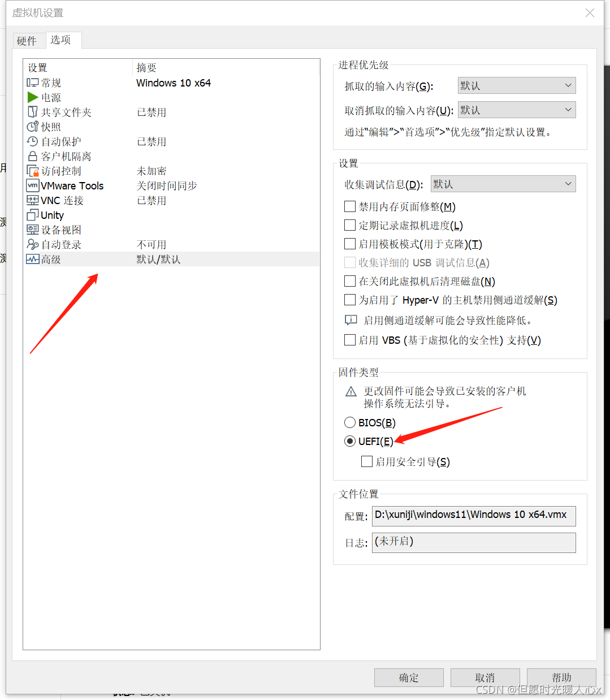Click the 取消 button

[x=485, y=677]
